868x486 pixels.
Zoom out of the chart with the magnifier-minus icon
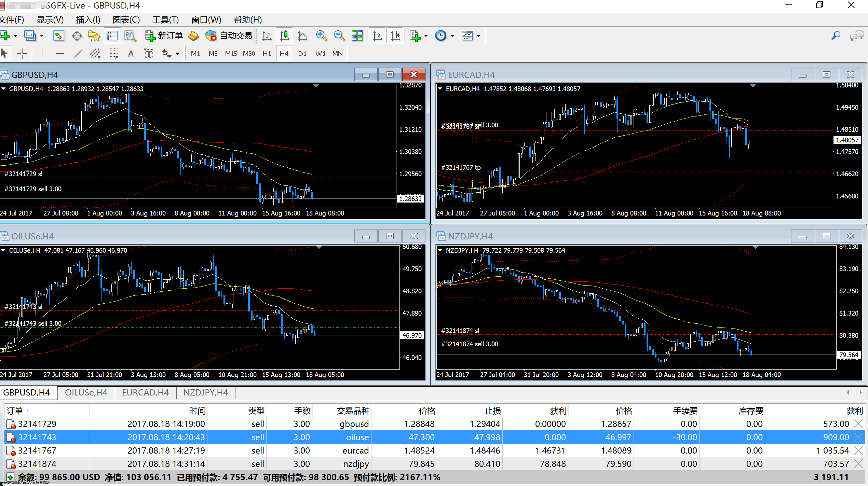coord(339,36)
